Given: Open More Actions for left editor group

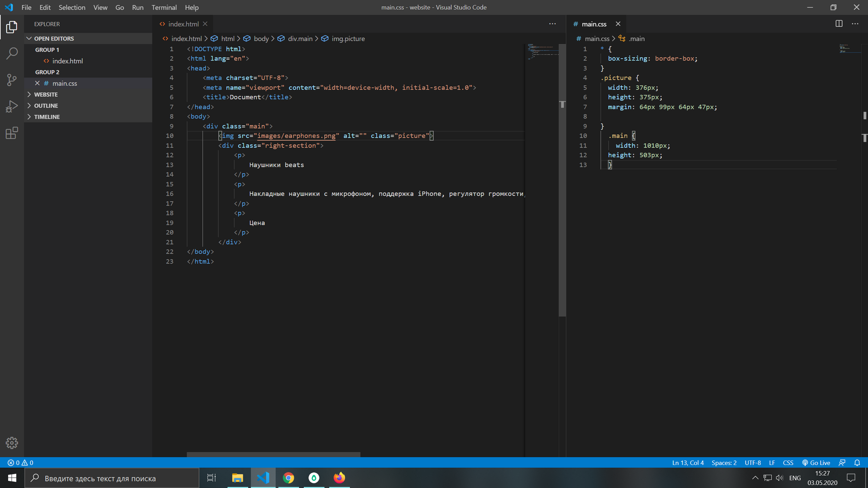Looking at the screenshot, I should click(x=552, y=24).
